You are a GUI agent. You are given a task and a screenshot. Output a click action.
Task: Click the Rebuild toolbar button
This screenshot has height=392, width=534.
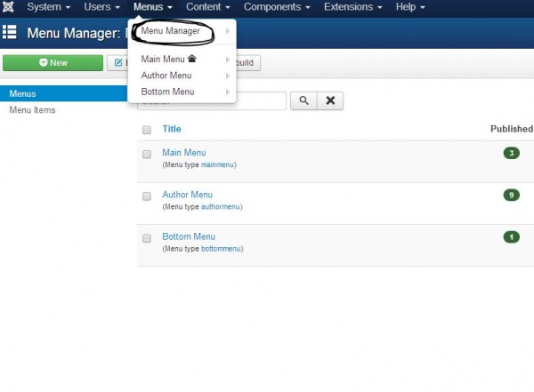248,63
